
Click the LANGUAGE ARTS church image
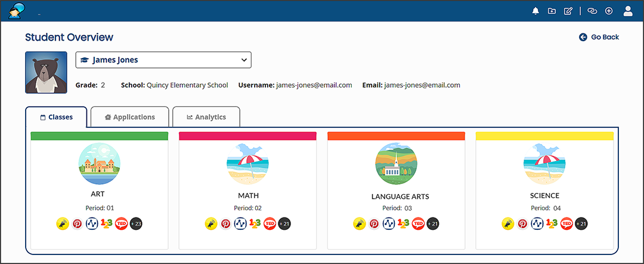tap(396, 164)
